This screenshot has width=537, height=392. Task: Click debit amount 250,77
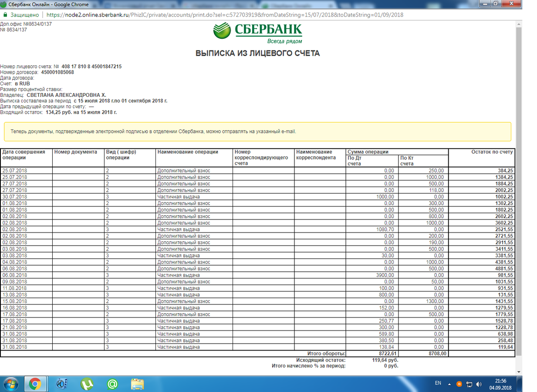[386, 321]
